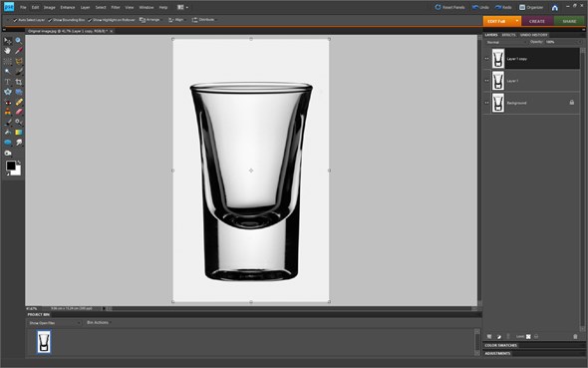
Task: Create a new adjustment layer
Action: point(498,336)
